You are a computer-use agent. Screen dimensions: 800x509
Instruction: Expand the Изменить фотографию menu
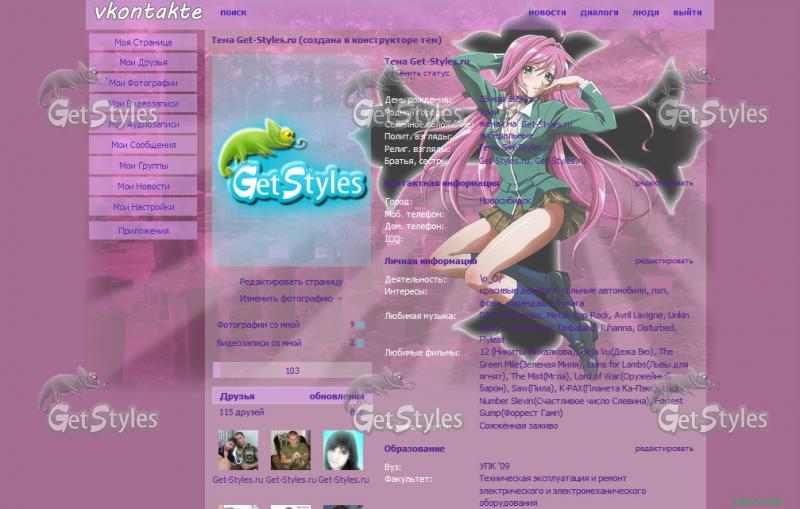tap(291, 298)
